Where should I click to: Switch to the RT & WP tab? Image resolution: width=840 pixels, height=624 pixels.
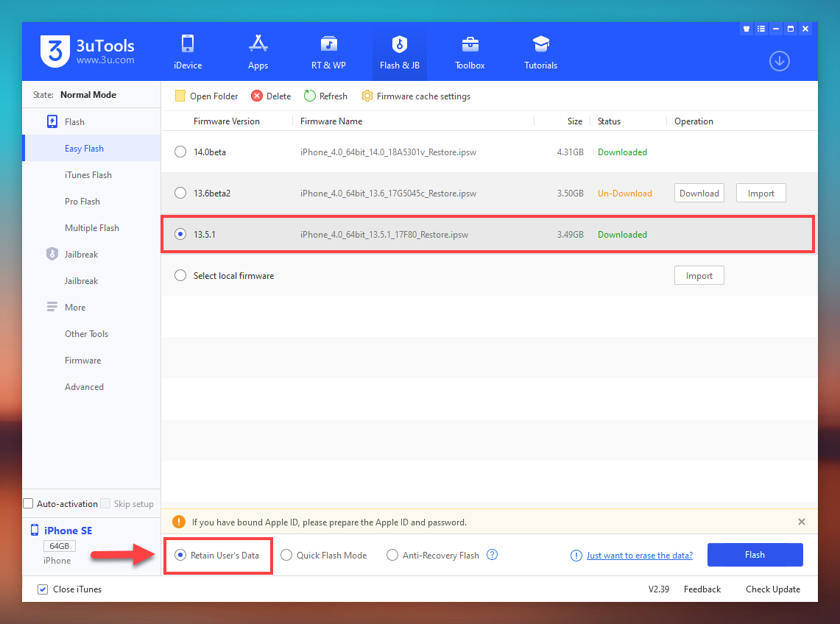pos(328,52)
